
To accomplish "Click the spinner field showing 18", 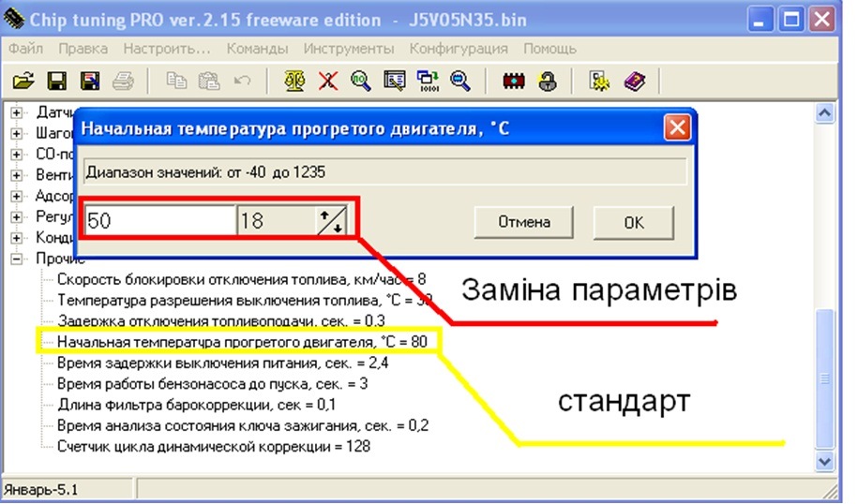I will tap(278, 220).
